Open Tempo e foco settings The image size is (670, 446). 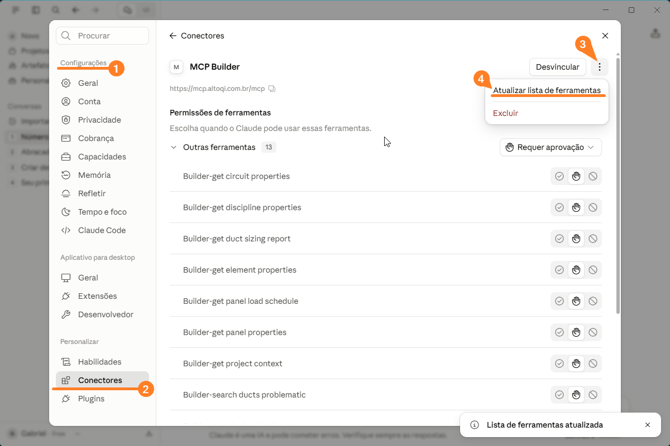click(x=103, y=211)
